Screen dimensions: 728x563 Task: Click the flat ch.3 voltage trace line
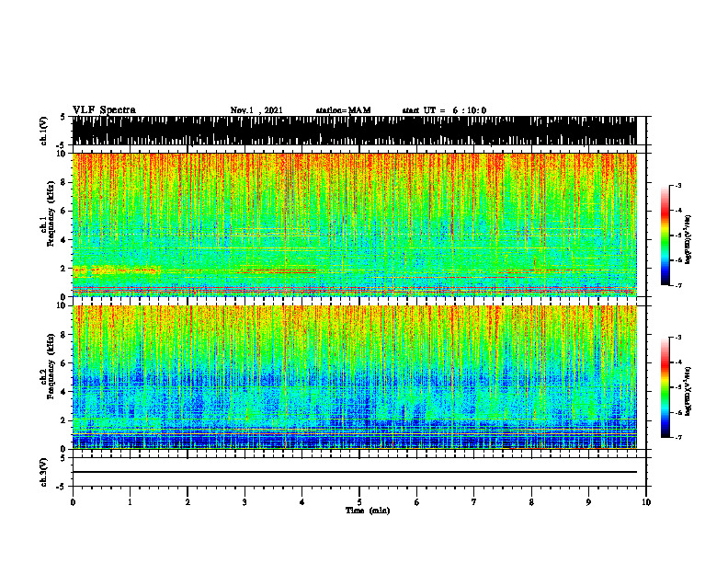[355, 472]
